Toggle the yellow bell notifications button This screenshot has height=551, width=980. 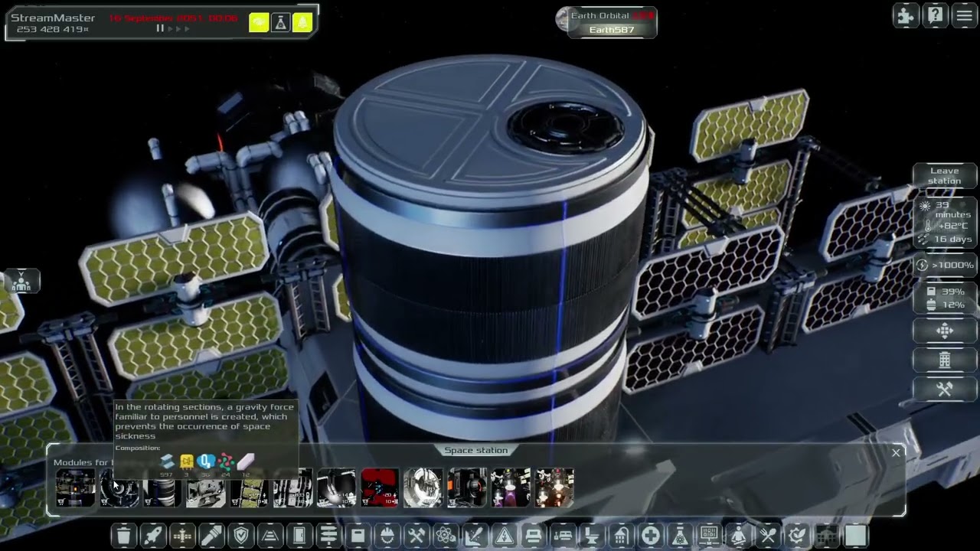click(x=302, y=22)
